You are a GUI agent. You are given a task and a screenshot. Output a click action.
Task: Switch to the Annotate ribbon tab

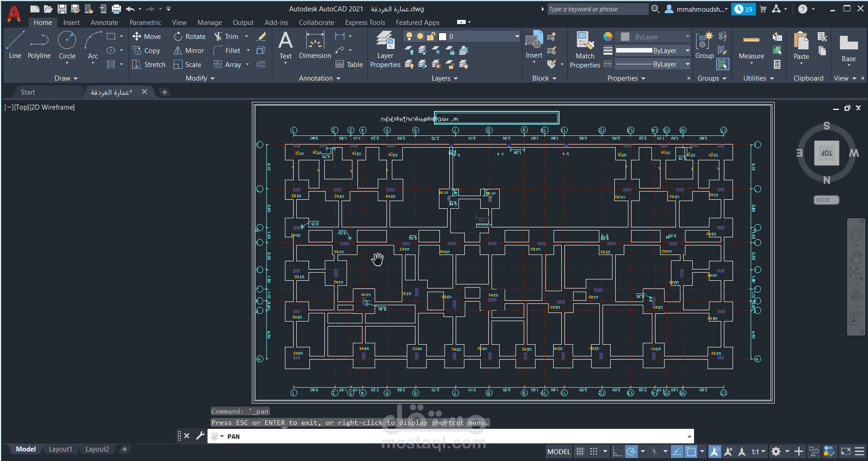tap(104, 23)
